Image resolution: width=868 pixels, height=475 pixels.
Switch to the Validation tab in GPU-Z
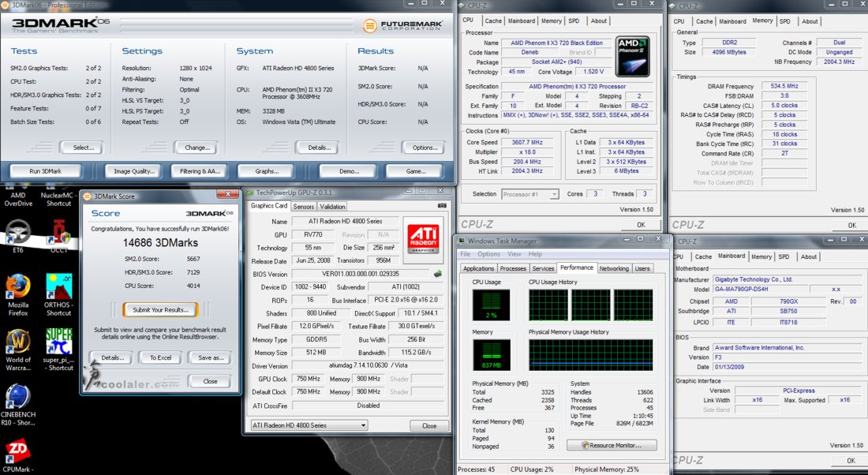[332, 207]
